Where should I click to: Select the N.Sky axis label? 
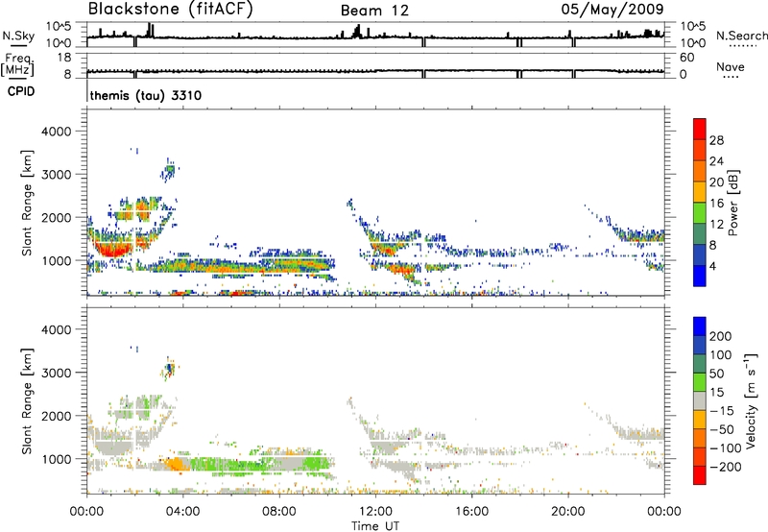[18, 36]
